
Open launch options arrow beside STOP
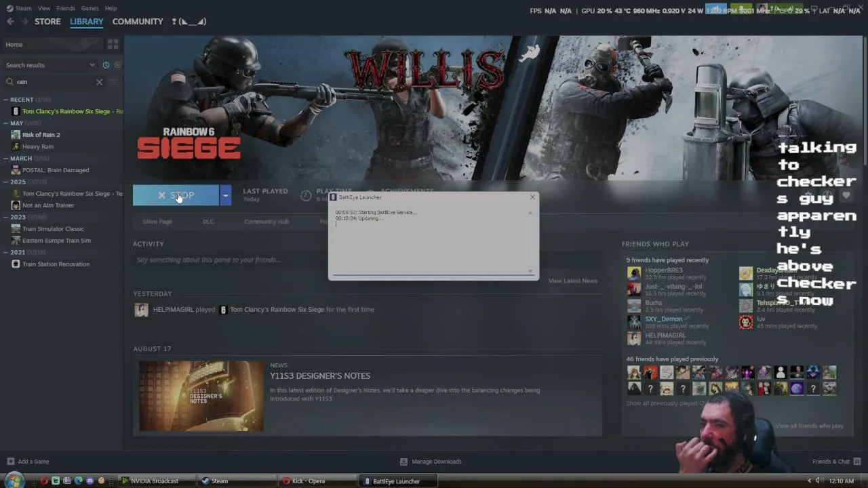click(225, 195)
